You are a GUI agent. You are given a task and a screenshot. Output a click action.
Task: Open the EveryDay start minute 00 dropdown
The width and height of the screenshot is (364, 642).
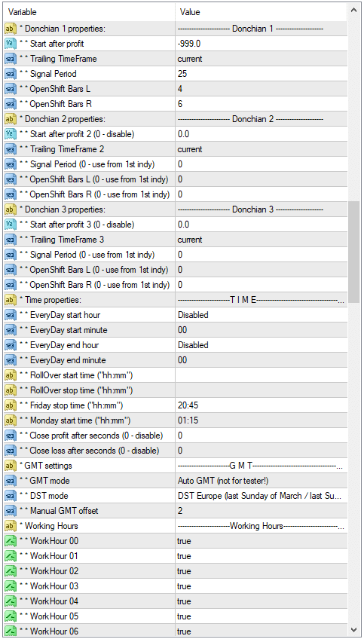[262, 330]
